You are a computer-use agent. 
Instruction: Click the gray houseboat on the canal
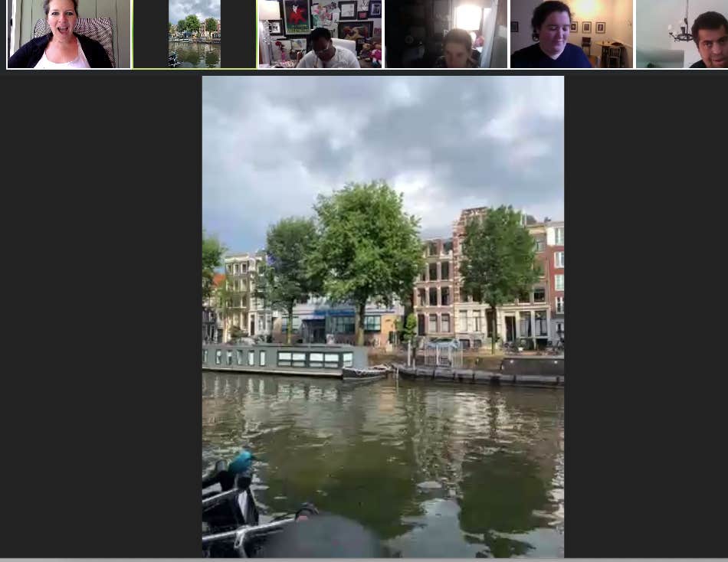tap(276, 360)
